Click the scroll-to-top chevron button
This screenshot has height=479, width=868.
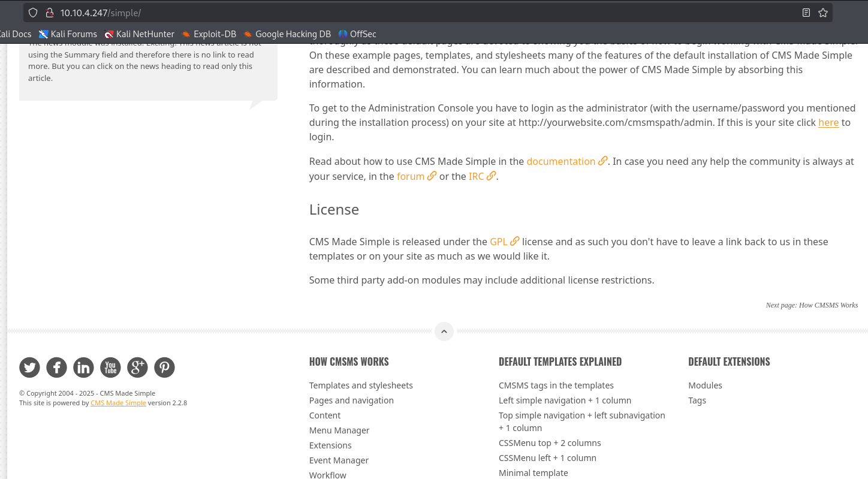pyautogui.click(x=444, y=331)
